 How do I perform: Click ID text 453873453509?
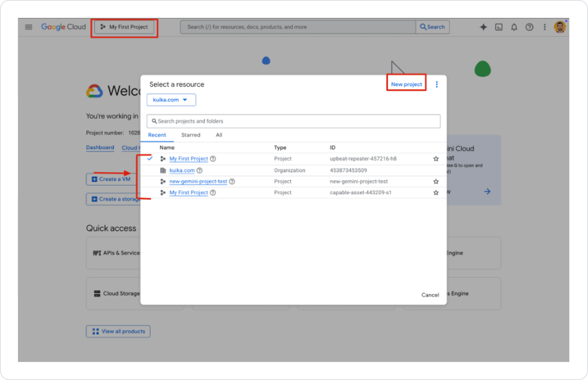coord(348,170)
